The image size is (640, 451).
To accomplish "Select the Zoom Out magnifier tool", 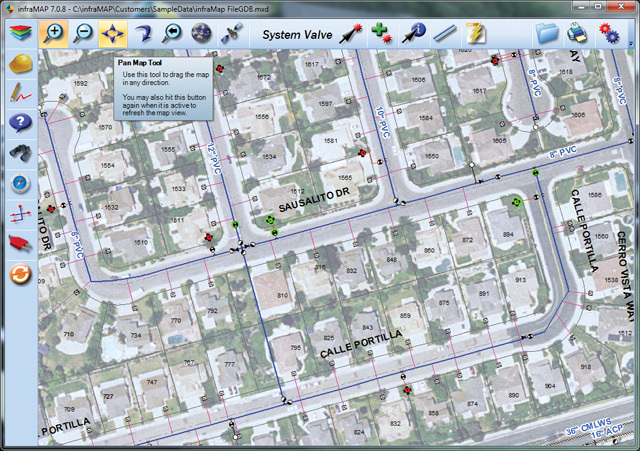I will point(83,33).
